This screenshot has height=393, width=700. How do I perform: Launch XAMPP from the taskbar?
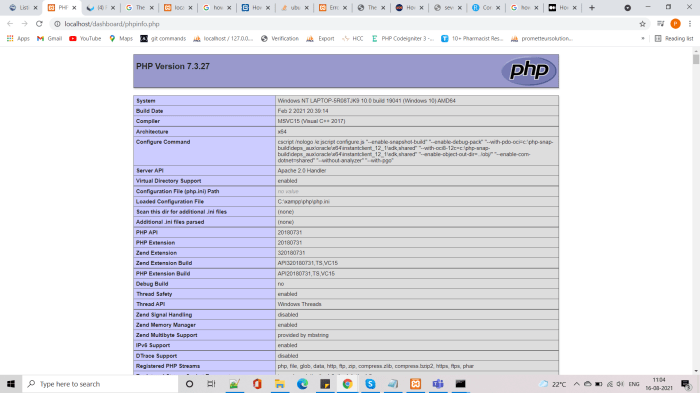[x=416, y=384]
